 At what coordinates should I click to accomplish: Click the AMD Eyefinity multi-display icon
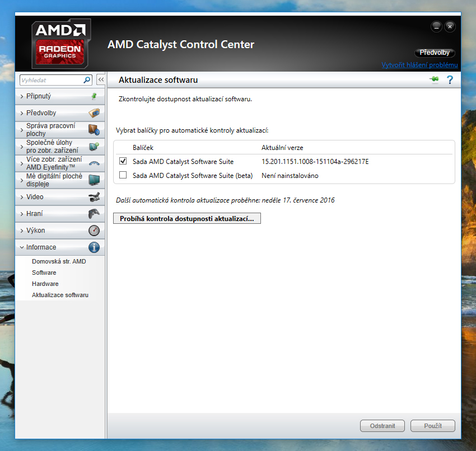coord(94,163)
